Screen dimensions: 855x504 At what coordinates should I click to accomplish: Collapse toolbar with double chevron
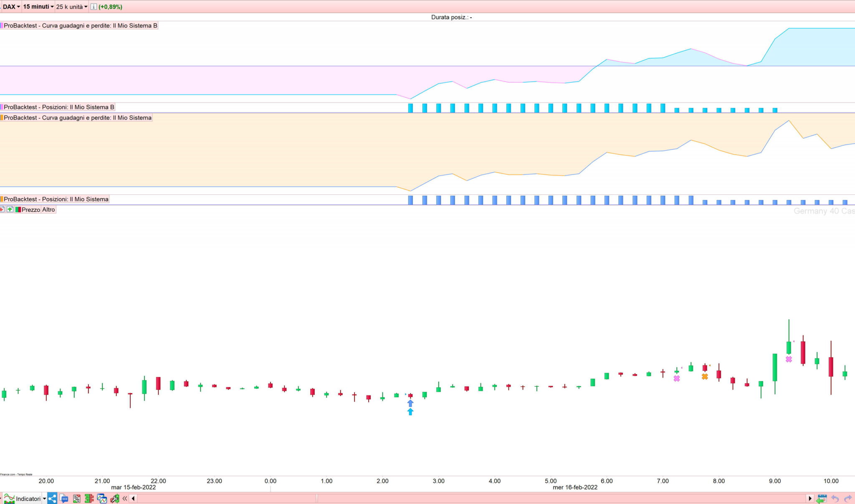(124, 498)
